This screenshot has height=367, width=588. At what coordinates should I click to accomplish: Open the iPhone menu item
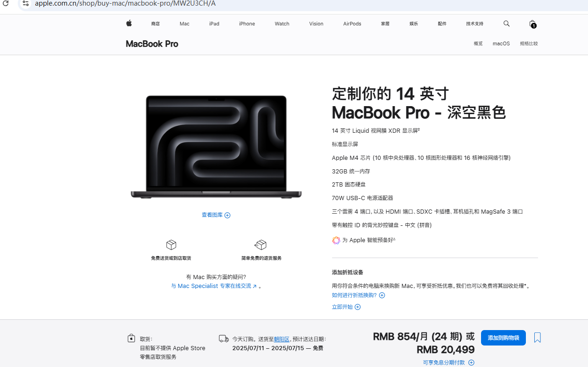point(247,24)
